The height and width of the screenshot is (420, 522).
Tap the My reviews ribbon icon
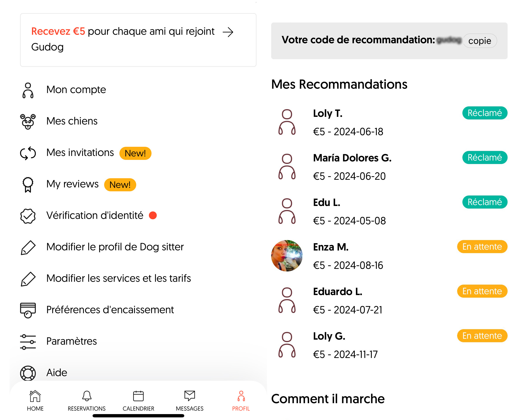point(28,185)
